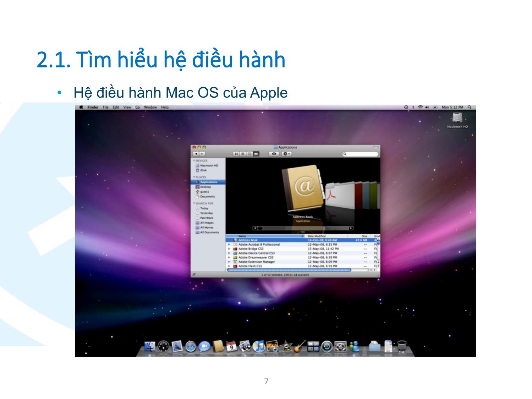Click the Finder search field
Viewport: 532px width, 399px height.
(360, 154)
